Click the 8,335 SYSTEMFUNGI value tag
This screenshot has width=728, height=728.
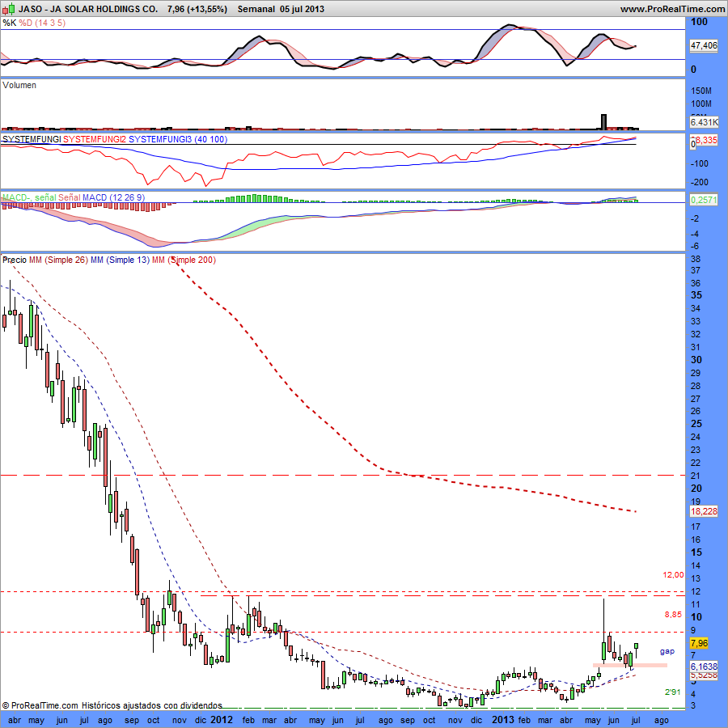pyautogui.click(x=705, y=140)
